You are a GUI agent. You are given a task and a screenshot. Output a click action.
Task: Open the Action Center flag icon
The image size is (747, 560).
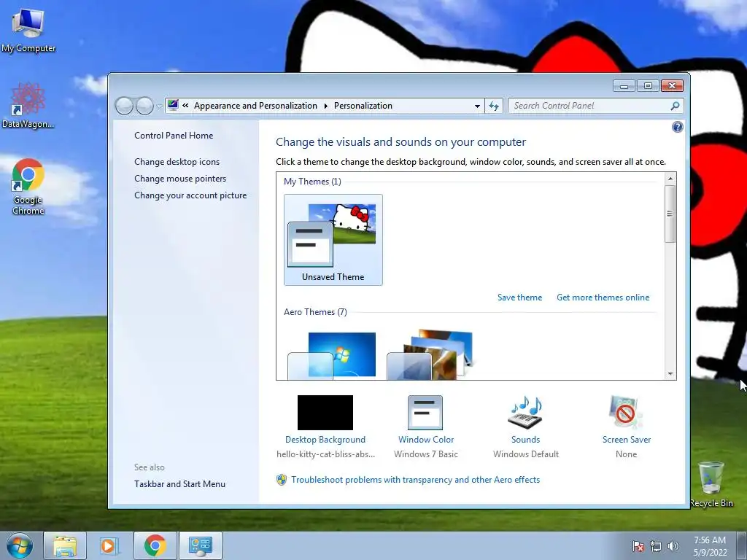638,546
